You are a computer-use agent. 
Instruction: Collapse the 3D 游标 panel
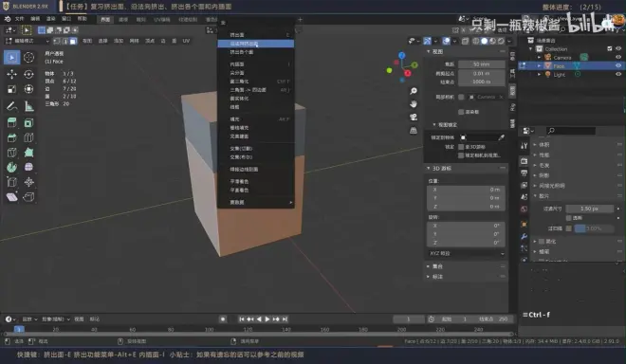pyautogui.click(x=429, y=169)
